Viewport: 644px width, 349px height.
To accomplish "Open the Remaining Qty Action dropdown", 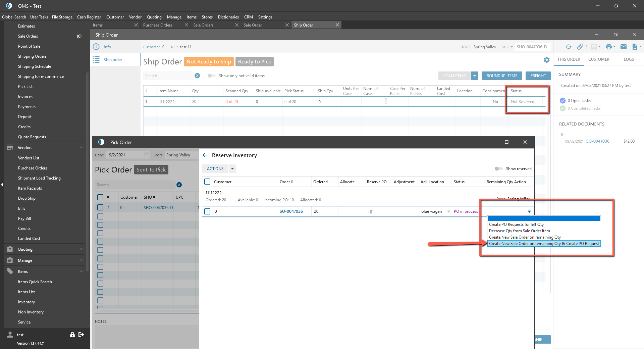I will click(x=529, y=211).
